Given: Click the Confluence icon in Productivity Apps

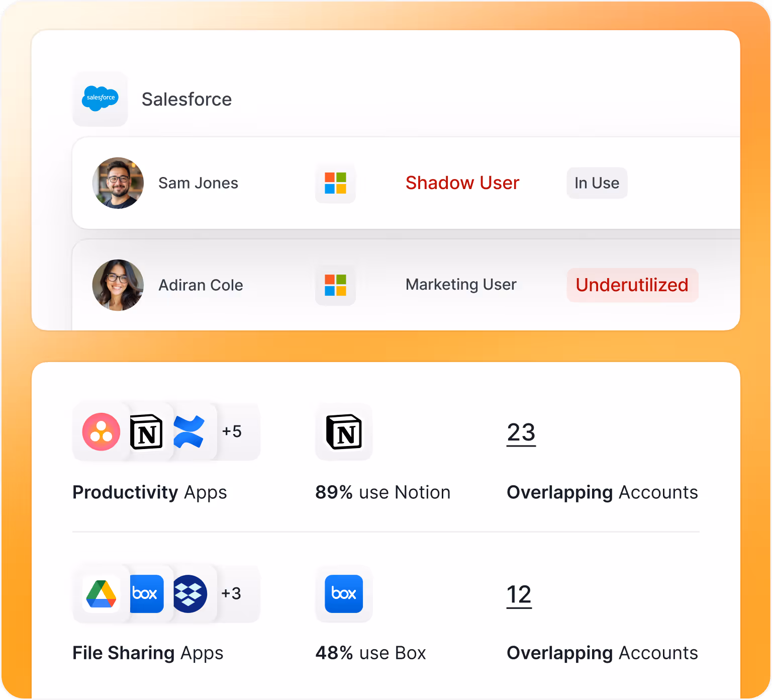Looking at the screenshot, I should [x=189, y=432].
